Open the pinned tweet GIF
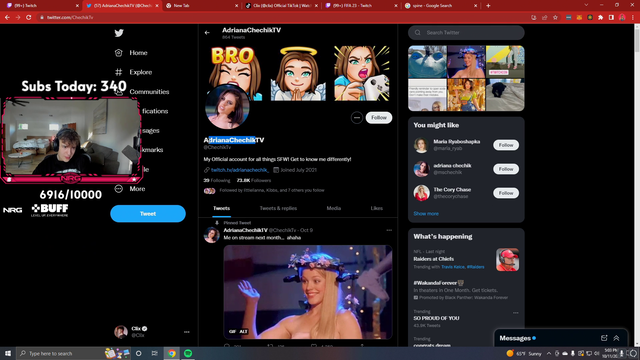The height and width of the screenshot is (360, 640). click(308, 292)
